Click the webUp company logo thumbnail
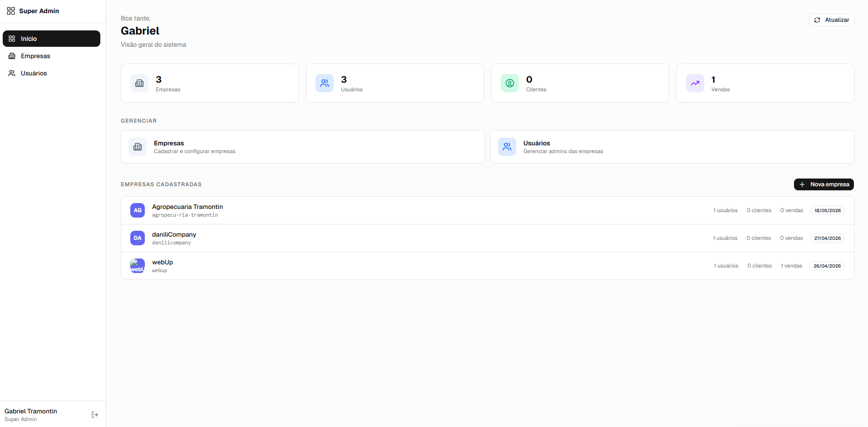Screen dimensions: 868x427 pos(138,266)
